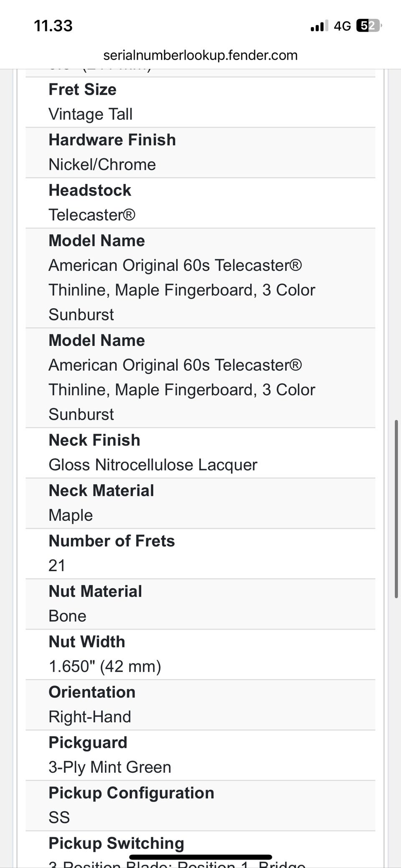Tap the 4G network indicator
Screen dimensions: 401x868
(342, 26)
